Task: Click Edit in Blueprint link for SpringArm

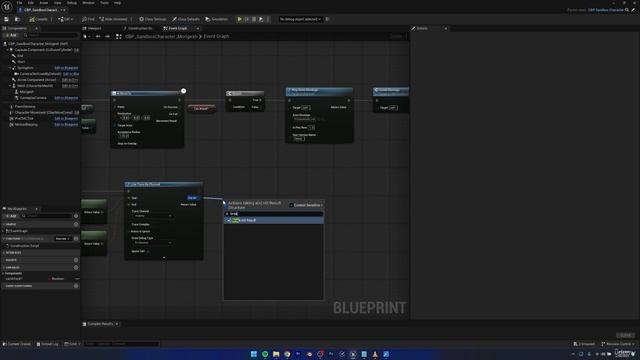Action: point(66,68)
